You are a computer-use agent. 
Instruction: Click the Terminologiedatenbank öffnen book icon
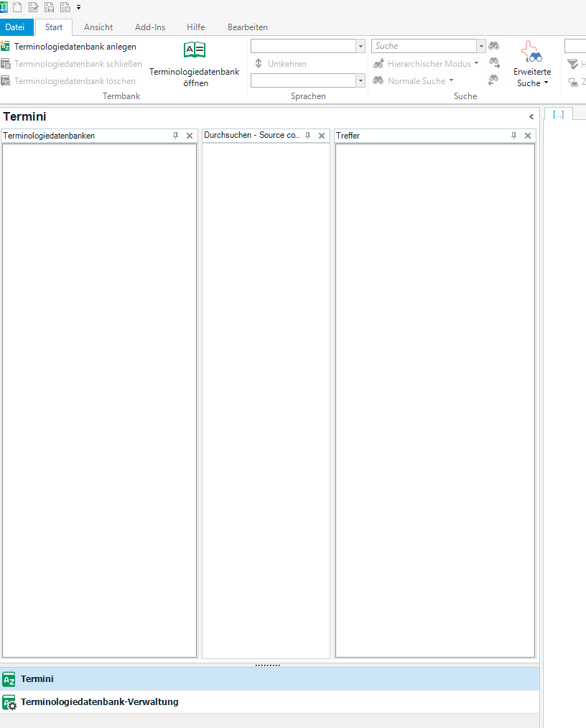pyautogui.click(x=195, y=50)
